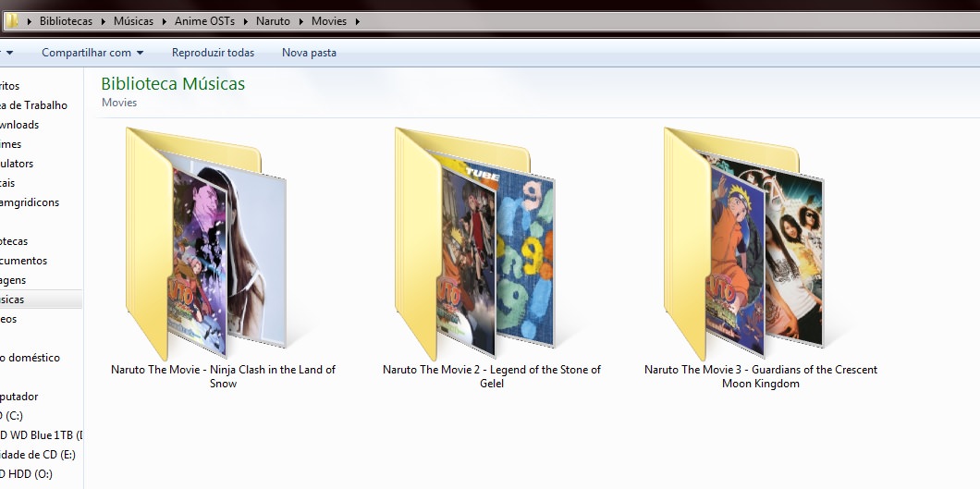
Task: Open the Compartilhar com dropdown
Action: click(x=92, y=53)
